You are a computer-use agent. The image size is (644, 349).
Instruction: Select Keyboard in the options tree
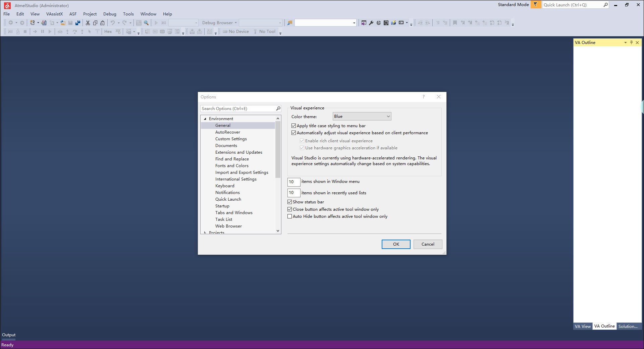click(x=225, y=186)
